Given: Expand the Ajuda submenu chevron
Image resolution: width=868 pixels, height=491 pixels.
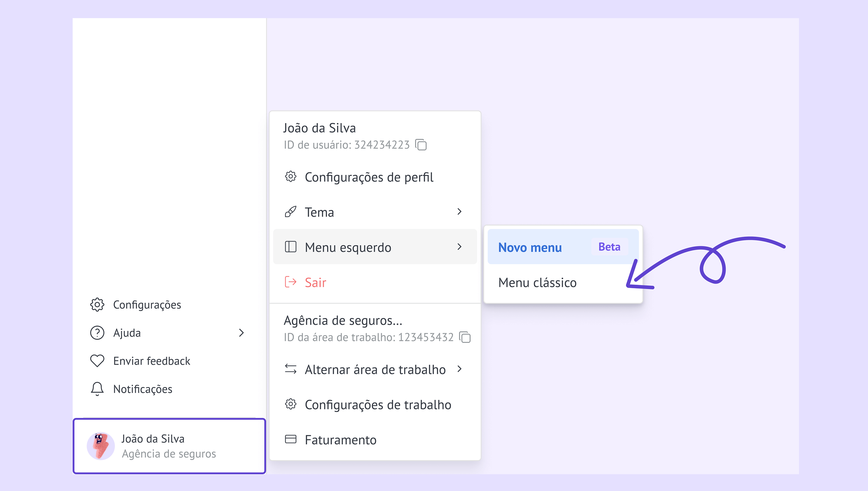Looking at the screenshot, I should click(241, 333).
